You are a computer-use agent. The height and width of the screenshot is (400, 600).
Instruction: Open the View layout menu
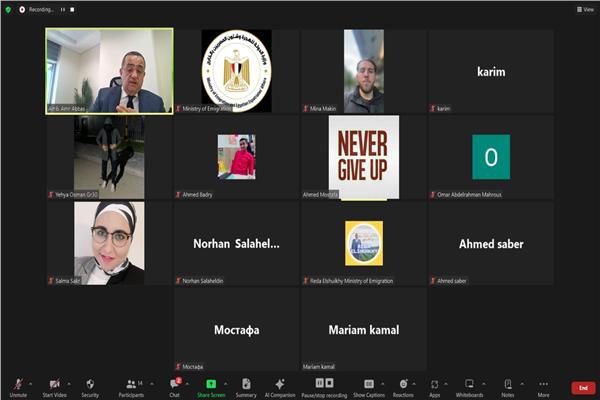585,10
